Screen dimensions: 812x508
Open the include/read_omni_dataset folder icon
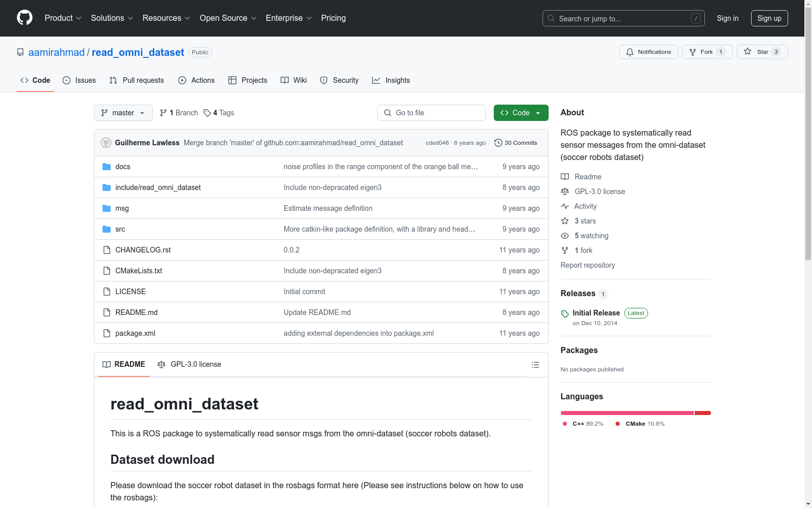(x=107, y=187)
